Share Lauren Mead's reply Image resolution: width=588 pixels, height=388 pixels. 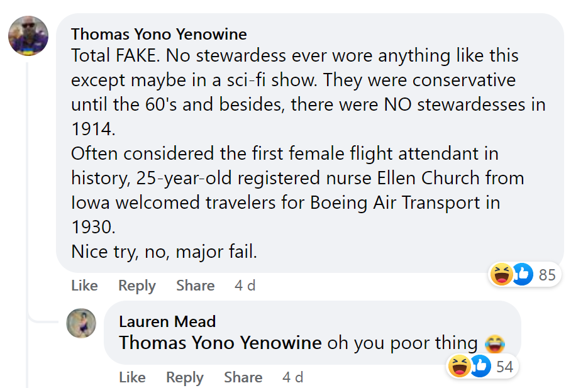point(243,377)
